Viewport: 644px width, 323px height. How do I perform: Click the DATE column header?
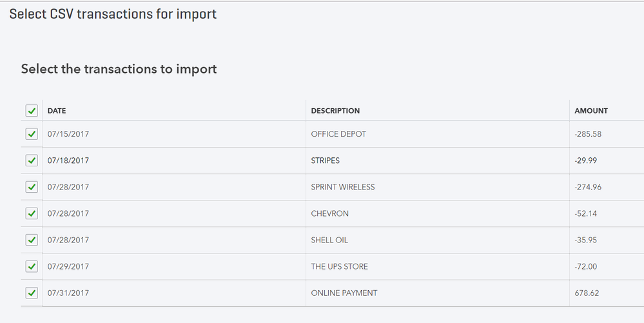coord(57,111)
